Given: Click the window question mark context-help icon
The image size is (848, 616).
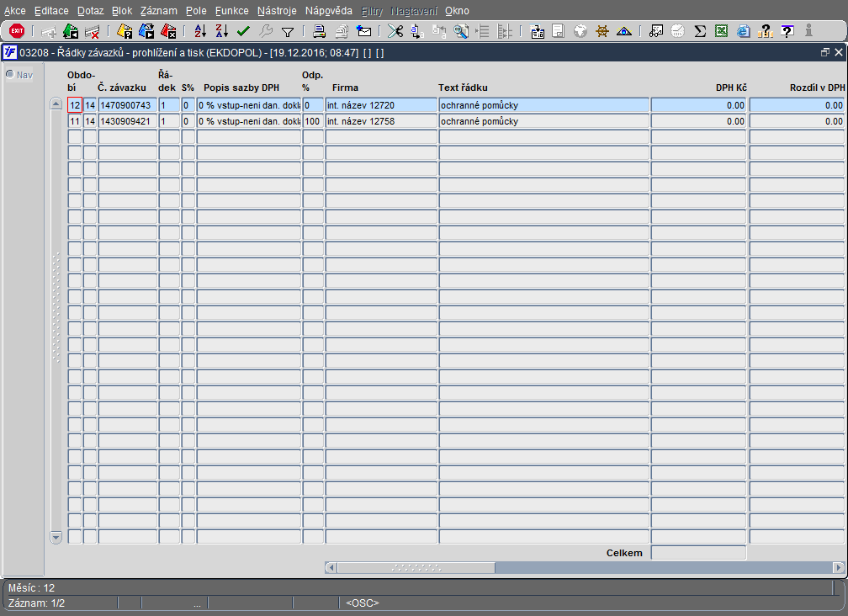Looking at the screenshot, I should (787, 31).
